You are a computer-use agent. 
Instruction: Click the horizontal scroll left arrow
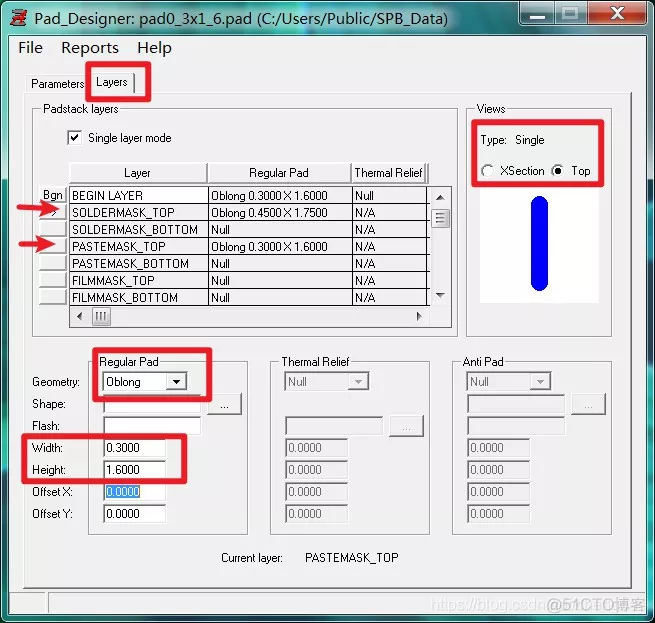(80, 316)
